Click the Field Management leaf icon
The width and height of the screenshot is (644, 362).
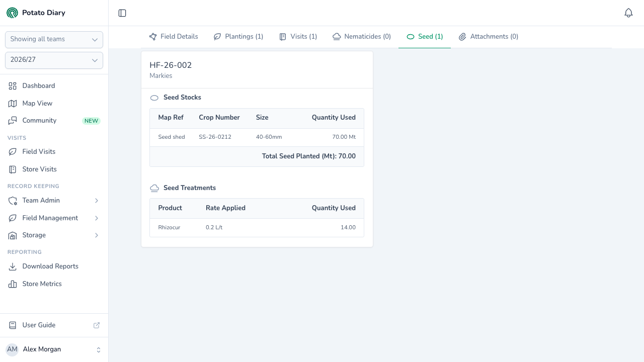click(13, 218)
